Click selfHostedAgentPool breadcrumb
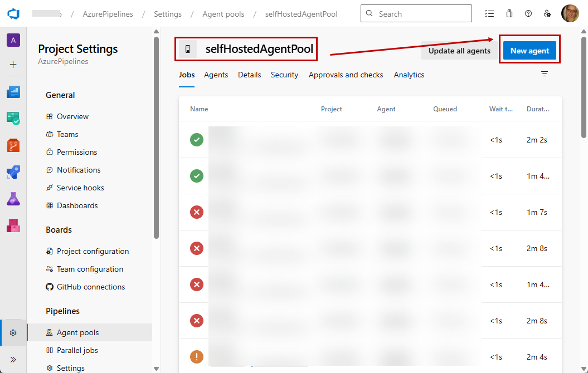The image size is (588, 373). [x=301, y=14]
